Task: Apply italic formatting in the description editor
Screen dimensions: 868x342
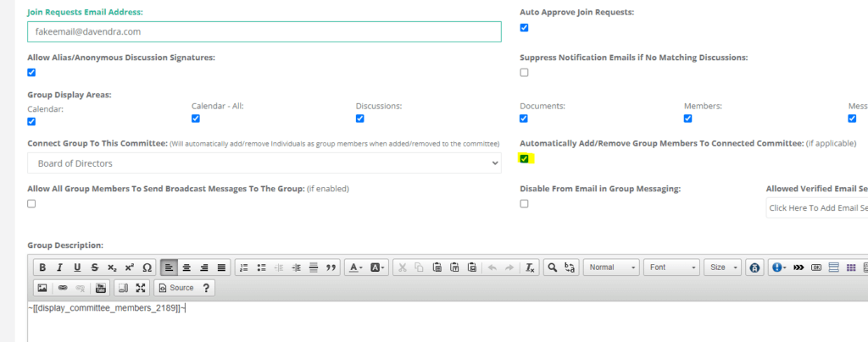Action: pos(59,268)
